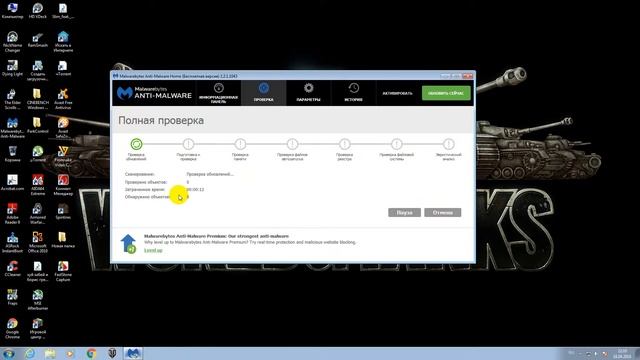Image resolution: width=640 pixels, height=360 pixels.
Task: Click the Malwarebytes Anti-Malware logo
Action: click(x=154, y=93)
